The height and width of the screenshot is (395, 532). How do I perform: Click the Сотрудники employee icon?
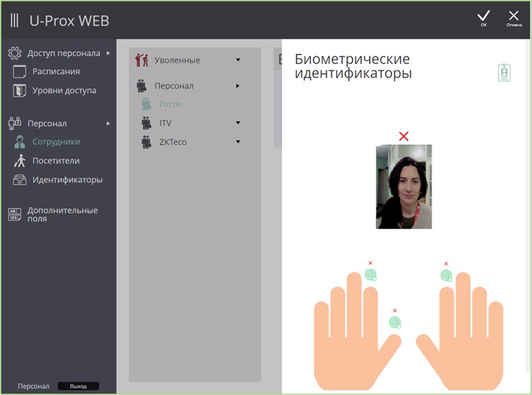[20, 142]
